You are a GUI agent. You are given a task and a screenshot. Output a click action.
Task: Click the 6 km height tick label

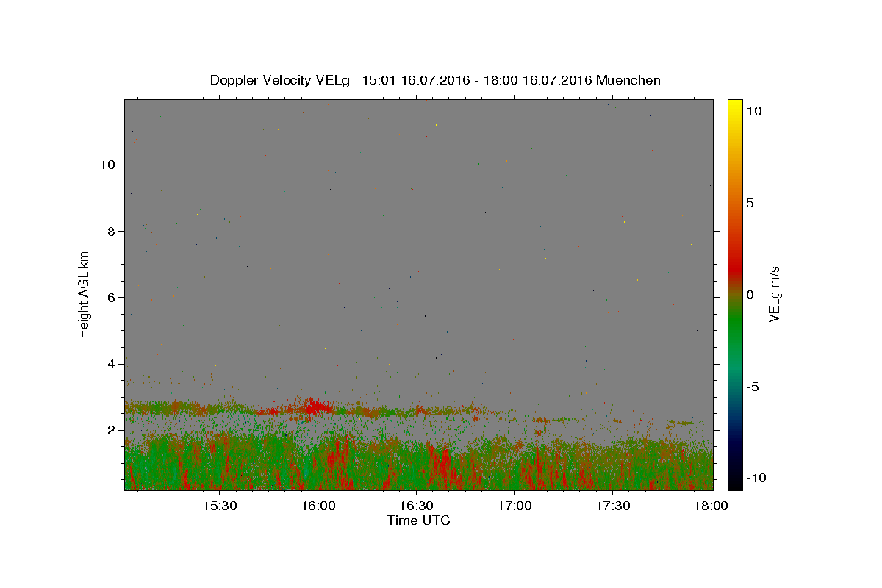tap(112, 298)
